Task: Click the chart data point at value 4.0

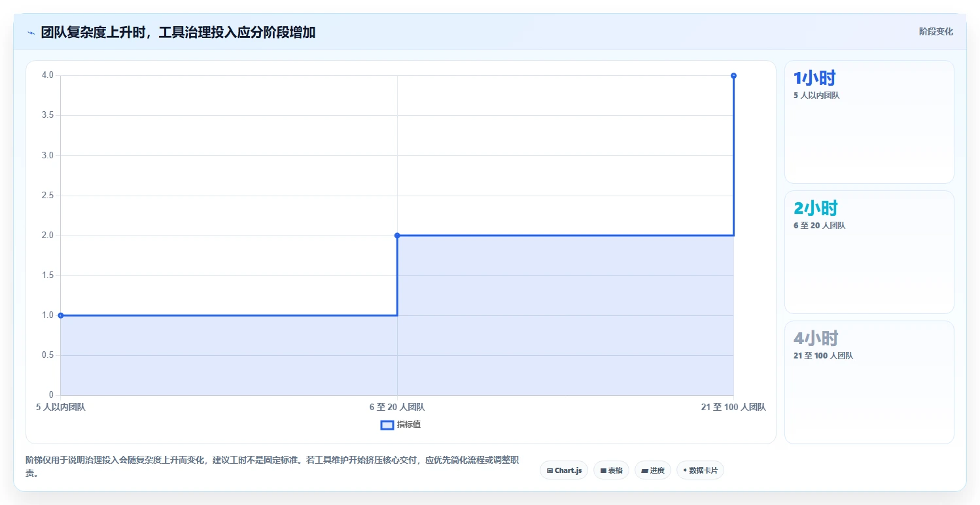Action: (733, 76)
